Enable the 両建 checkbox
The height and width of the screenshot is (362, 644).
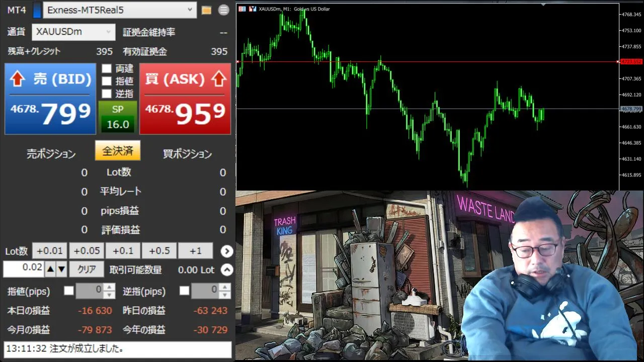pos(107,68)
